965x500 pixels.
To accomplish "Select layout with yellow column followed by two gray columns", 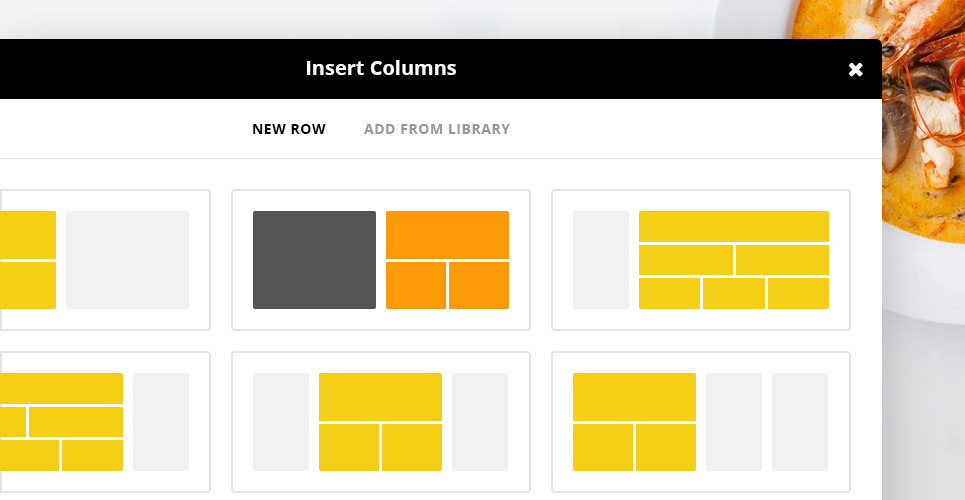I will [x=700, y=422].
